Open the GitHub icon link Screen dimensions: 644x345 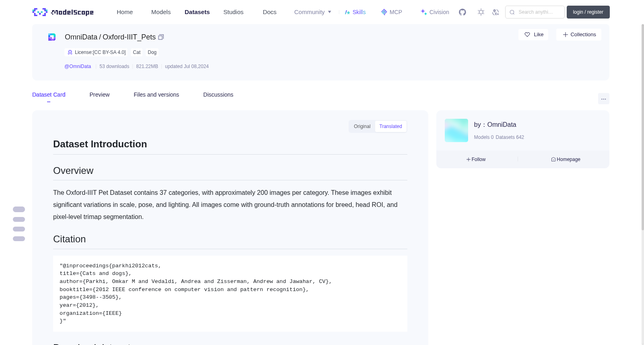pyautogui.click(x=462, y=12)
